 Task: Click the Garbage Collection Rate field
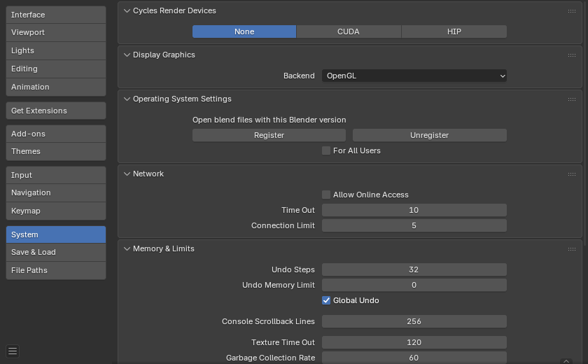pyautogui.click(x=414, y=358)
